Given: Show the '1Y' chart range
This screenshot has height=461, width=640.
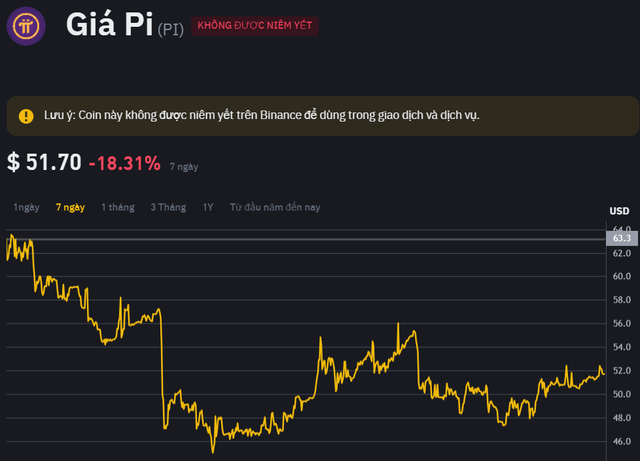Looking at the screenshot, I should click(208, 207).
